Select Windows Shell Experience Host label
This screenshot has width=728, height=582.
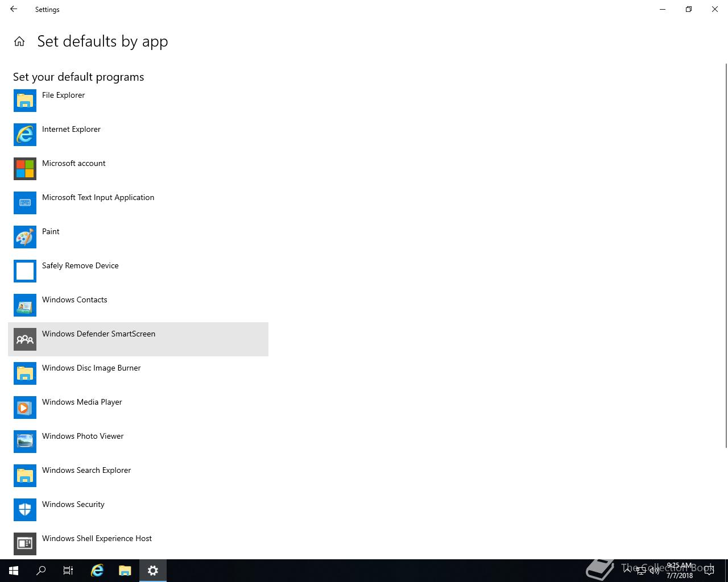coord(97,538)
